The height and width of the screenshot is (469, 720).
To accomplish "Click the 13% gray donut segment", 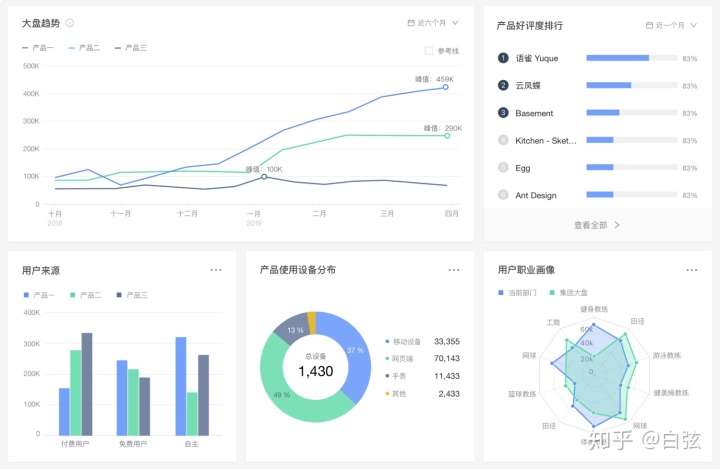I will point(294,328).
